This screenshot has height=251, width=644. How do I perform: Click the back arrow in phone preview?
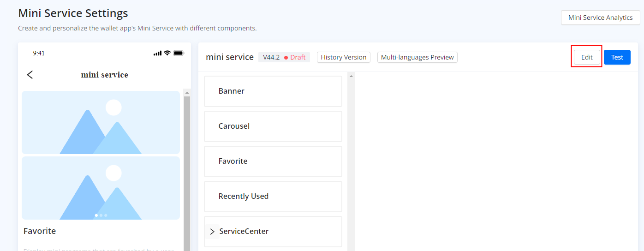pos(30,75)
